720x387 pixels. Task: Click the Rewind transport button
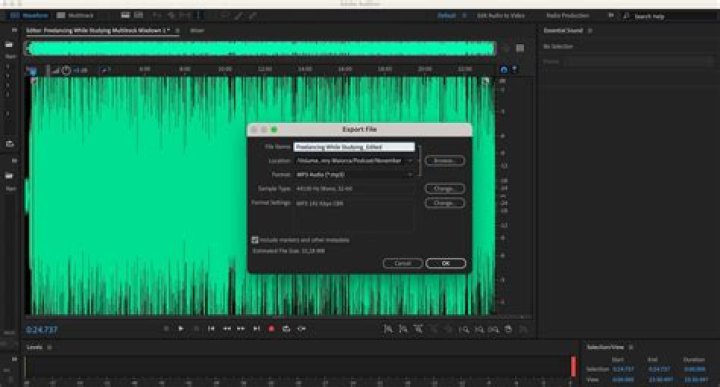(226, 329)
